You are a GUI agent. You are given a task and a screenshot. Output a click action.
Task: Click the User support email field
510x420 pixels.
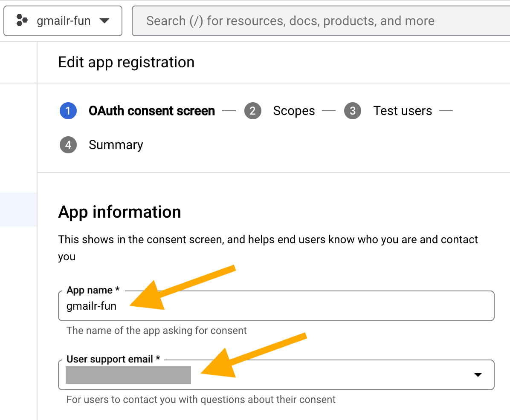point(276,375)
